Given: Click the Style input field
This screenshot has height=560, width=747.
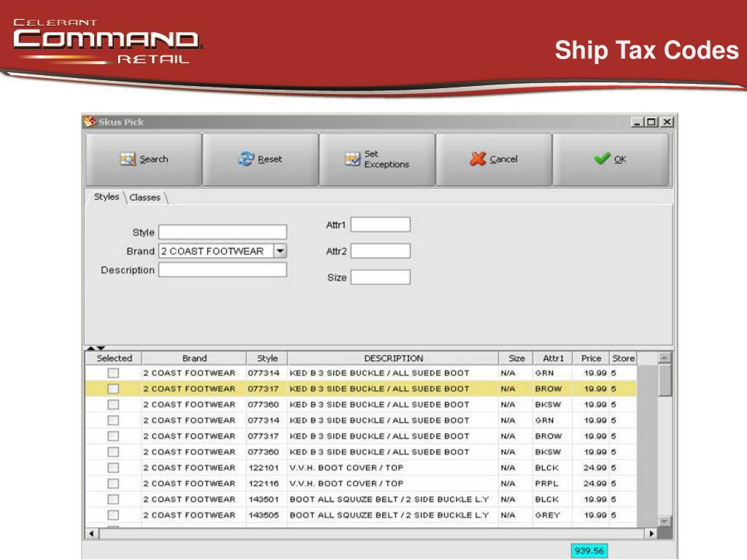Looking at the screenshot, I should (222, 232).
